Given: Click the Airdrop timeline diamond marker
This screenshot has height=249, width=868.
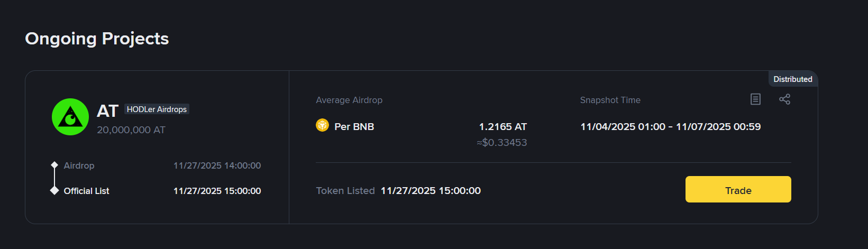Looking at the screenshot, I should [x=54, y=165].
